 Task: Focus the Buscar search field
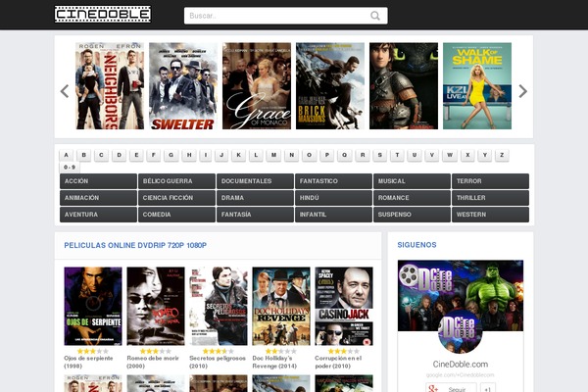286,16
